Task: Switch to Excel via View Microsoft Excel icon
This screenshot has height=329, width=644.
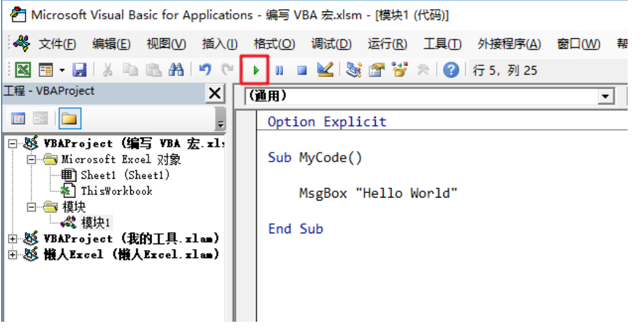Action: coord(22,70)
